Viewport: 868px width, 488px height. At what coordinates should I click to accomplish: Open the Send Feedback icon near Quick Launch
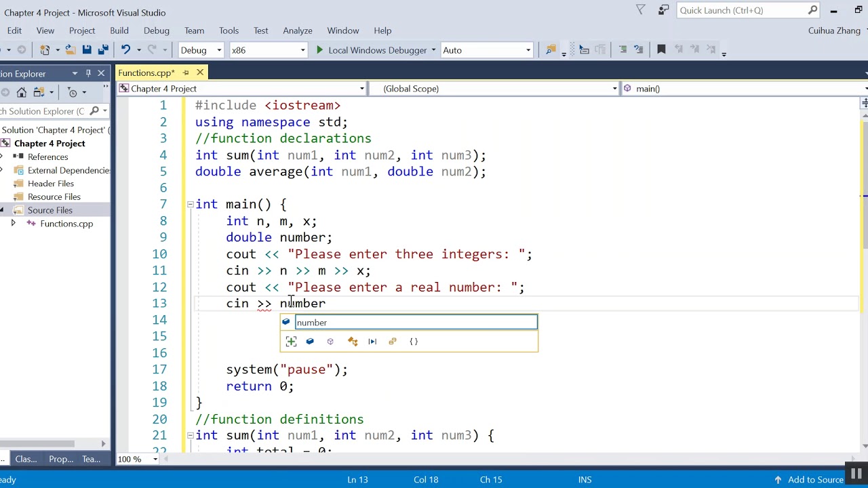click(x=664, y=10)
